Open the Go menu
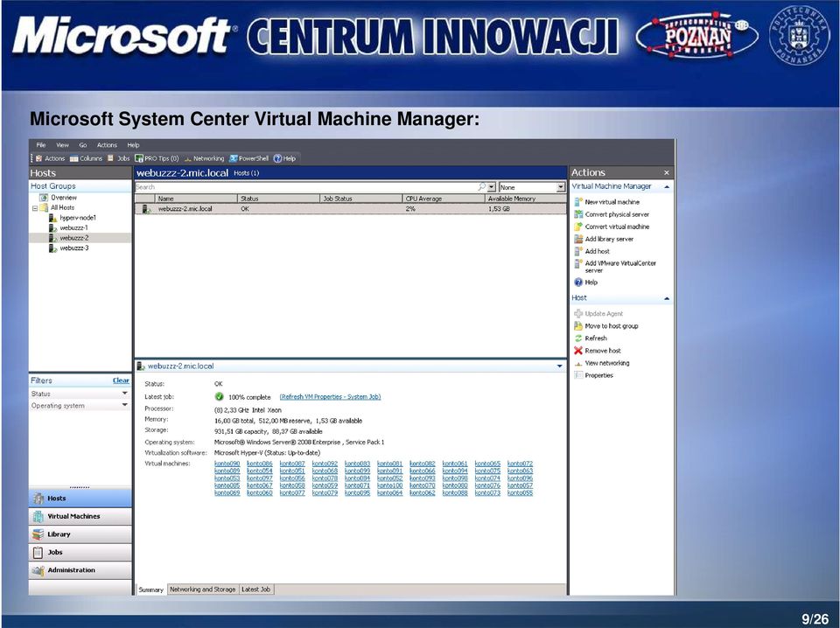840x628 pixels. (x=82, y=145)
